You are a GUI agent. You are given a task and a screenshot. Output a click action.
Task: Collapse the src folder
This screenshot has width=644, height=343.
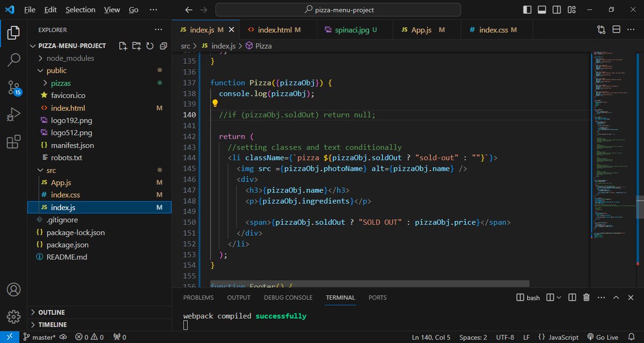(40, 170)
